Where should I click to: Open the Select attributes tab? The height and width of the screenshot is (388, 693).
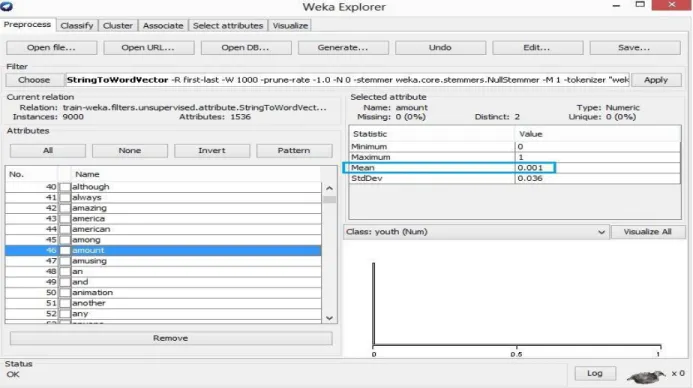click(x=228, y=26)
